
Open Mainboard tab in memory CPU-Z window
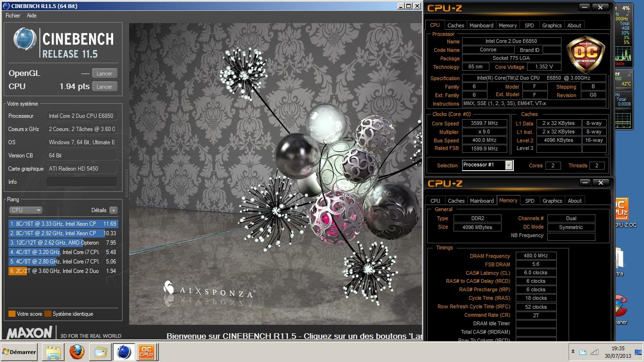[482, 201]
